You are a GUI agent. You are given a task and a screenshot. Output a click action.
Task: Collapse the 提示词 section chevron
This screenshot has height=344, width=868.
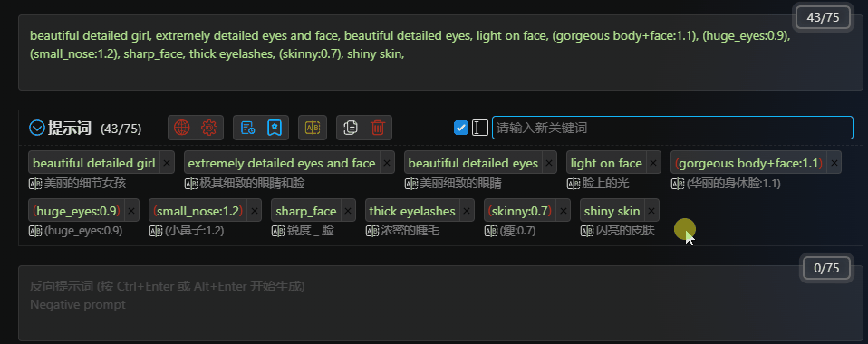tap(36, 129)
